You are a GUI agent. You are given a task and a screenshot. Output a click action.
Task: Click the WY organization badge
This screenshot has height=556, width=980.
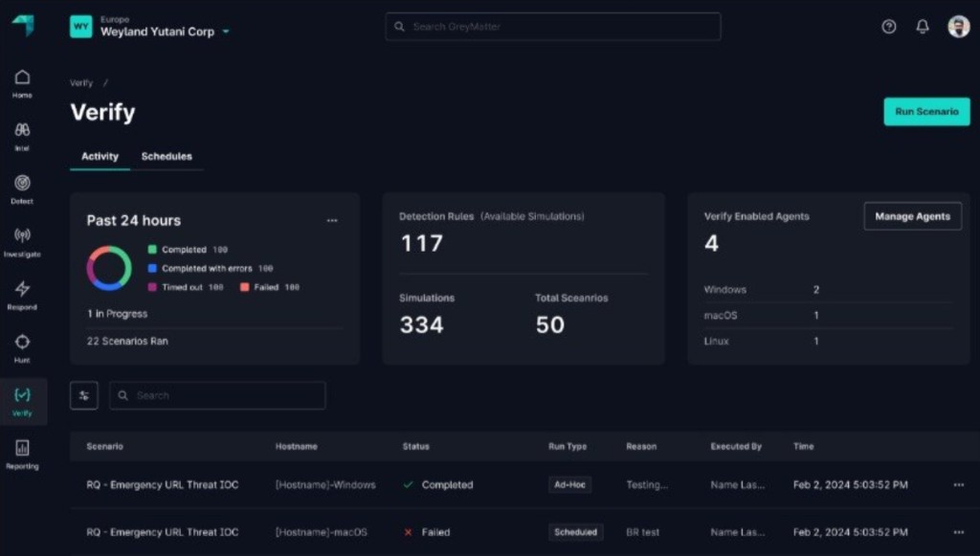click(81, 26)
